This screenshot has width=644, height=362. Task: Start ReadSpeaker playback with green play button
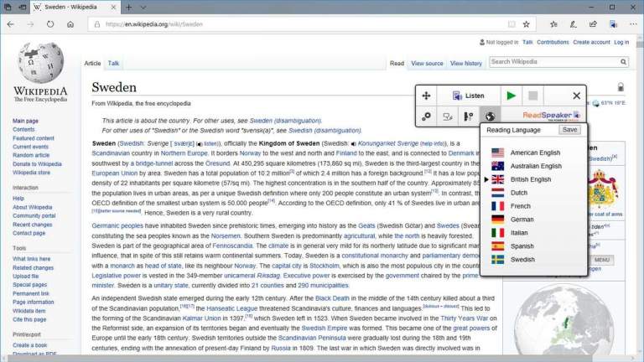coord(511,96)
